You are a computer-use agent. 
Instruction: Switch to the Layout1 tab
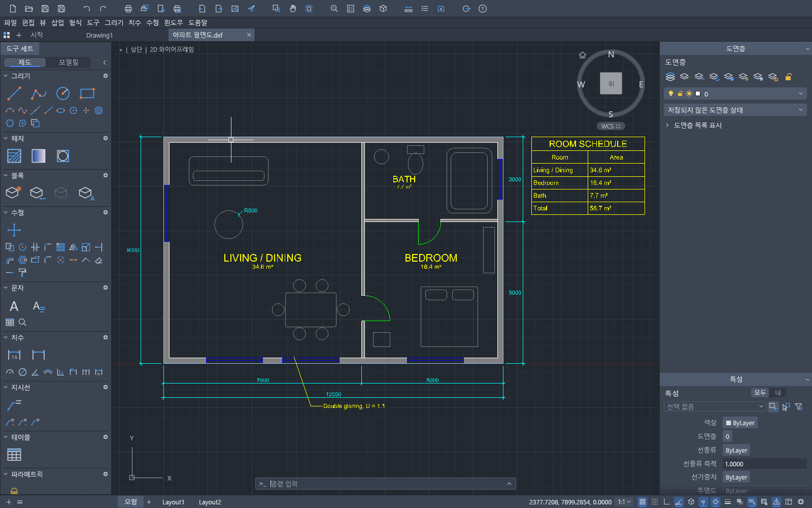coord(173,502)
